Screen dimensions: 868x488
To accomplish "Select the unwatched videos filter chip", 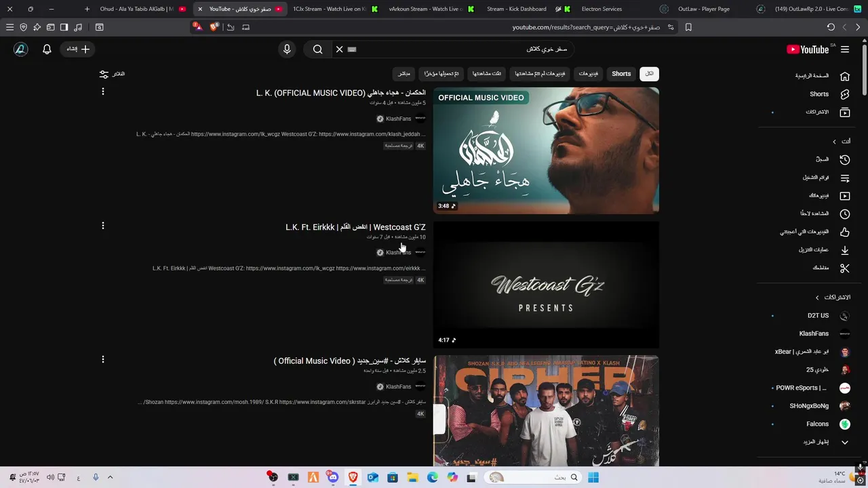I will pyautogui.click(x=540, y=74).
